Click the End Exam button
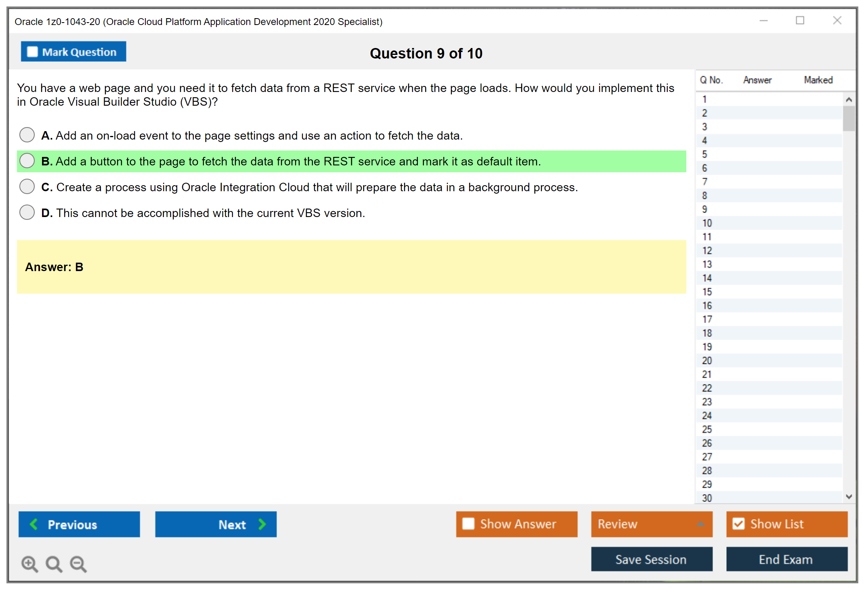 [x=786, y=559]
